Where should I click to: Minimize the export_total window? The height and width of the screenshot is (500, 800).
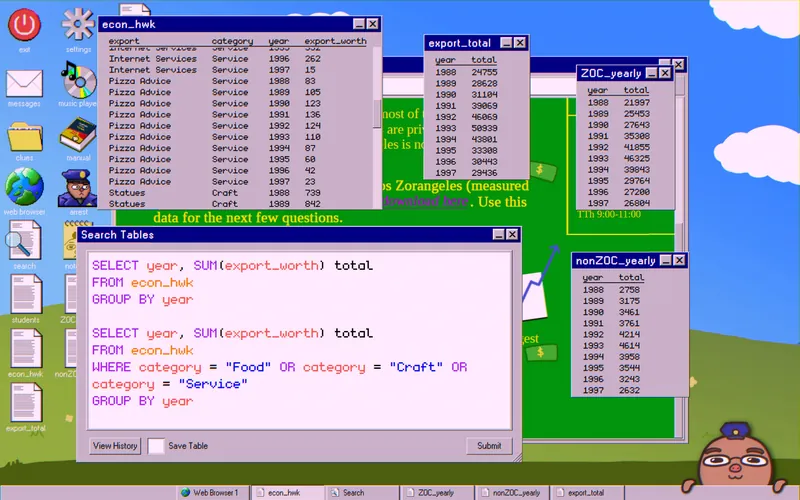(x=506, y=43)
